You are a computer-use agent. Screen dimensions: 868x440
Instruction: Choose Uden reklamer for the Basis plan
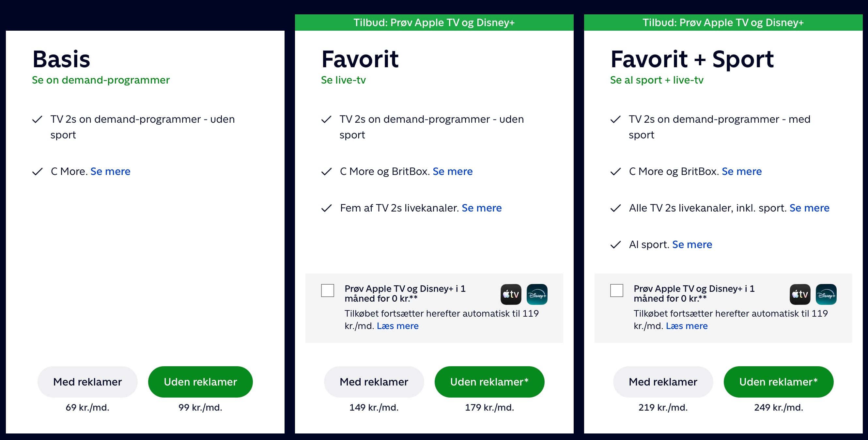coord(200,382)
